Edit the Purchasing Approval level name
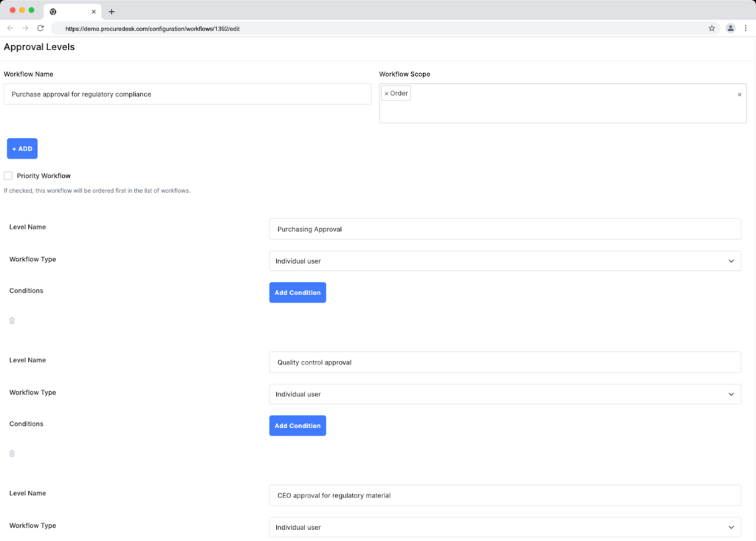 [505, 229]
